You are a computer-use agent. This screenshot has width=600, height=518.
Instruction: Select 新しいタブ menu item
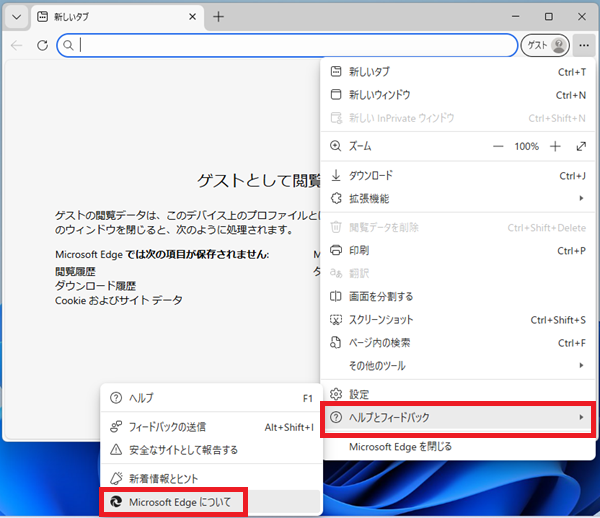(370, 72)
